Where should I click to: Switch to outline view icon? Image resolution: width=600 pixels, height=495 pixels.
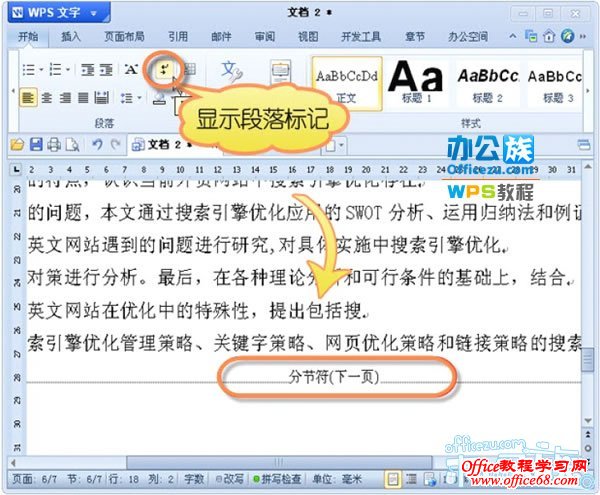tap(411, 479)
